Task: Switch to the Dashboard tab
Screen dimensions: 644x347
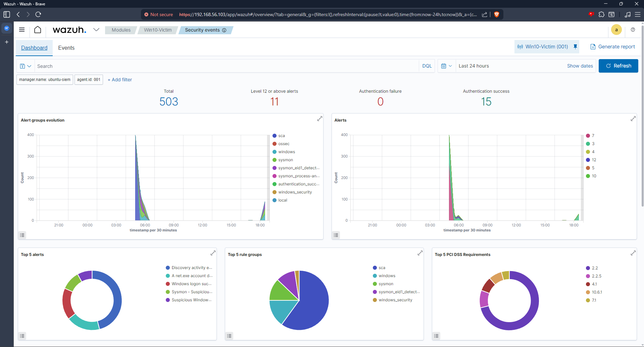Action: click(x=34, y=48)
